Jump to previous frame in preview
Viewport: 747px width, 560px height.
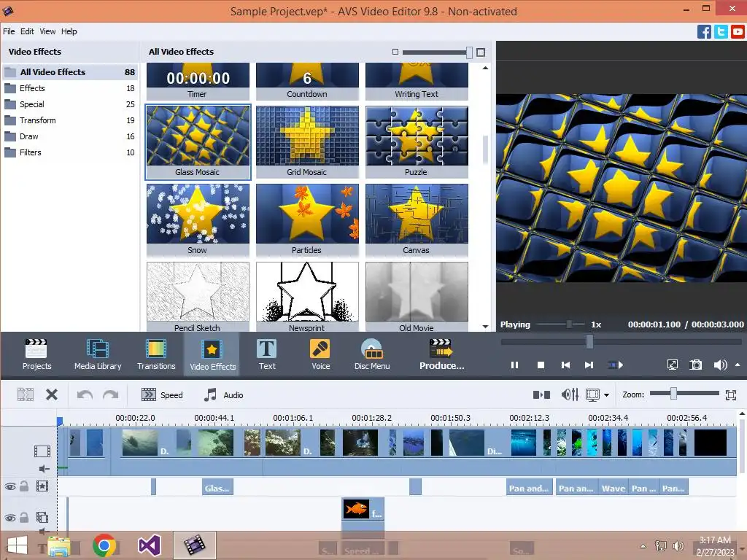[565, 365]
